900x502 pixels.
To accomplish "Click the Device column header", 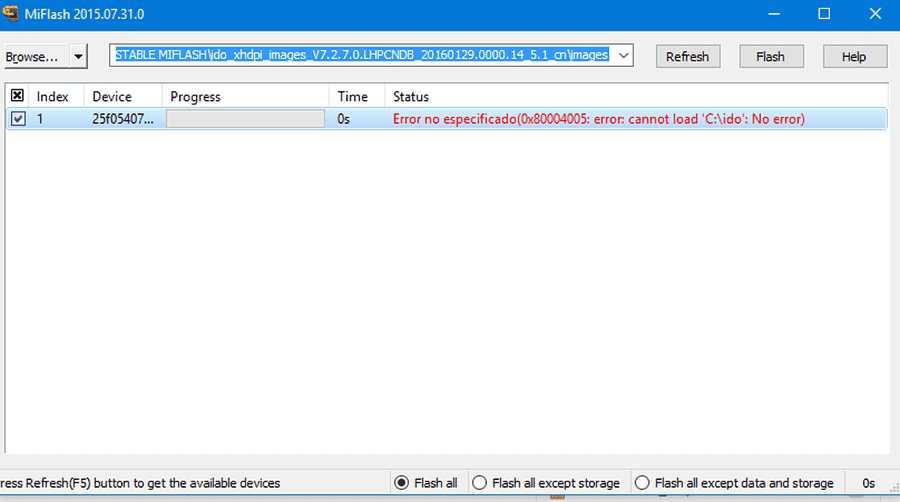I will (123, 96).
